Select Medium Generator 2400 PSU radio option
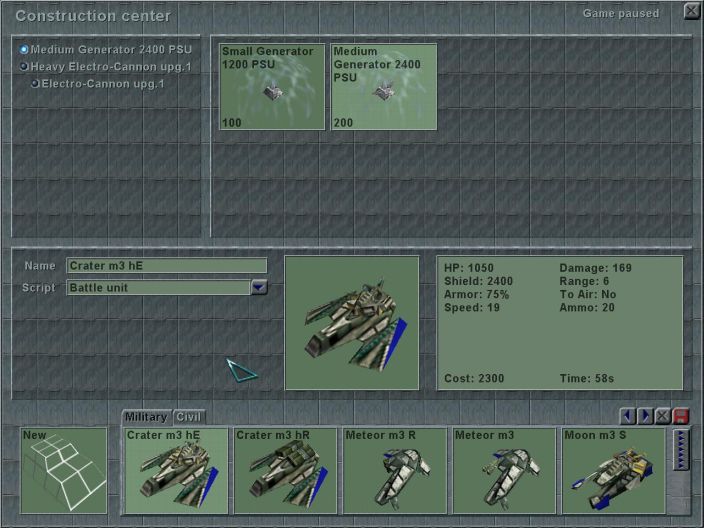Image resolution: width=704 pixels, height=528 pixels. 24,49
